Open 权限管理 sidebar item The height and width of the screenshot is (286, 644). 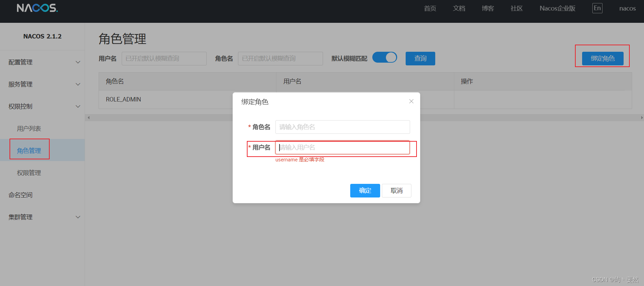click(x=29, y=173)
